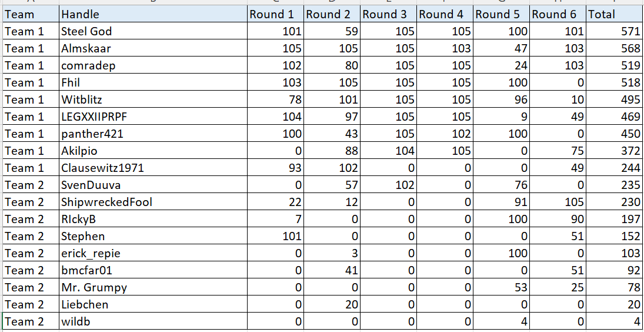This screenshot has width=644, height=332.
Task: Select panther421's total cell showing 450
Action: pos(614,134)
